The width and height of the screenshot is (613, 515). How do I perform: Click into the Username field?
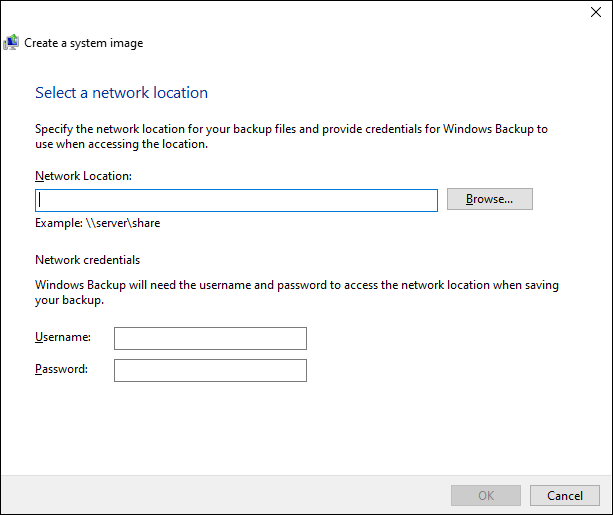coord(210,338)
